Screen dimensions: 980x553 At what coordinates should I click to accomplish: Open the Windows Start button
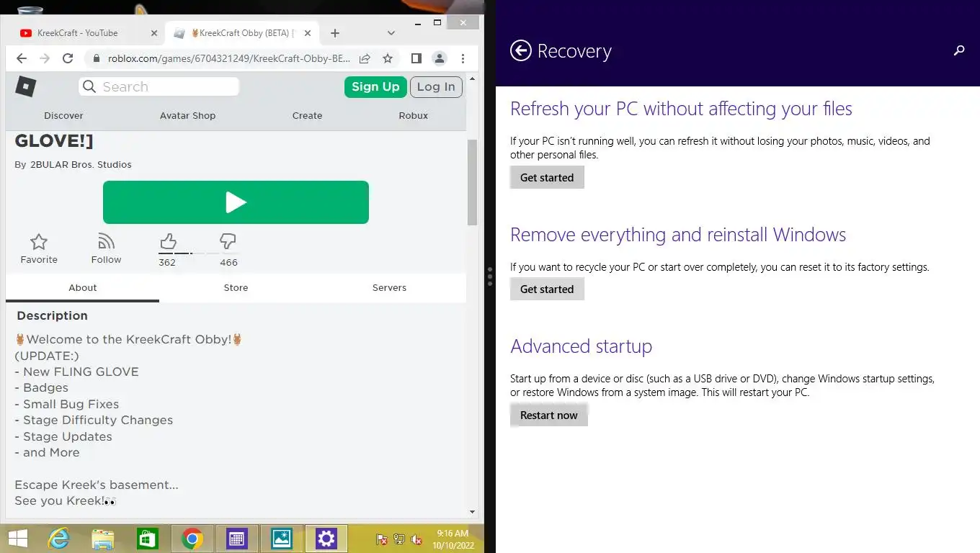18,539
